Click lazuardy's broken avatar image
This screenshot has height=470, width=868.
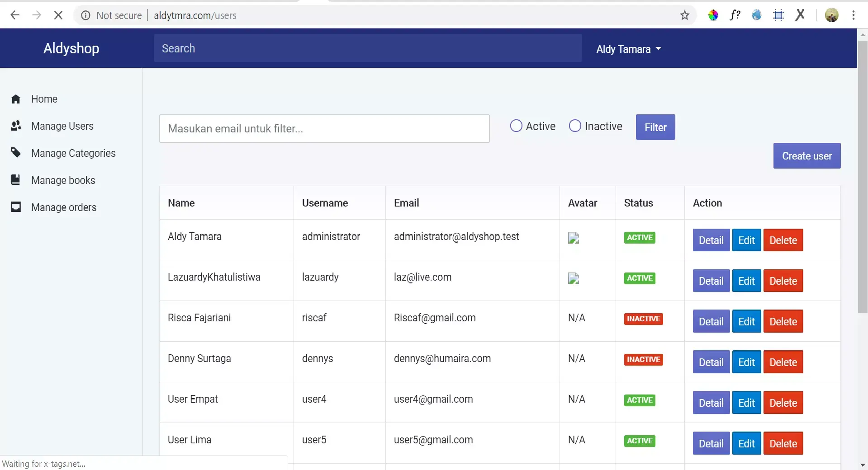[x=574, y=278]
